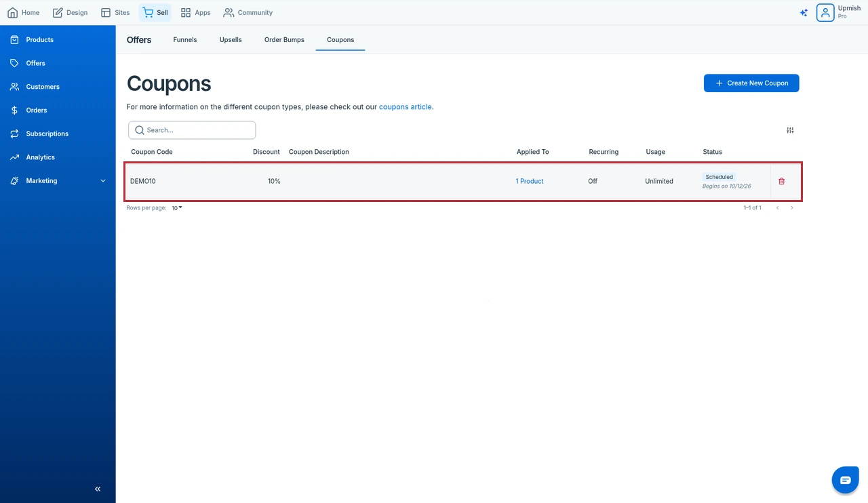Image resolution: width=868 pixels, height=503 pixels.
Task: Click the Home house icon
Action: click(x=13, y=13)
